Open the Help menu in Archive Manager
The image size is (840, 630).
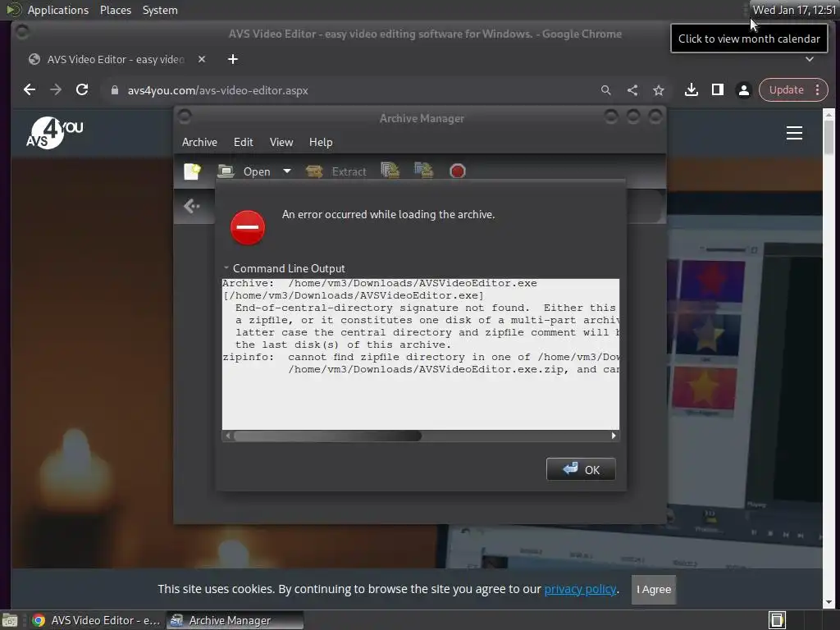point(321,143)
